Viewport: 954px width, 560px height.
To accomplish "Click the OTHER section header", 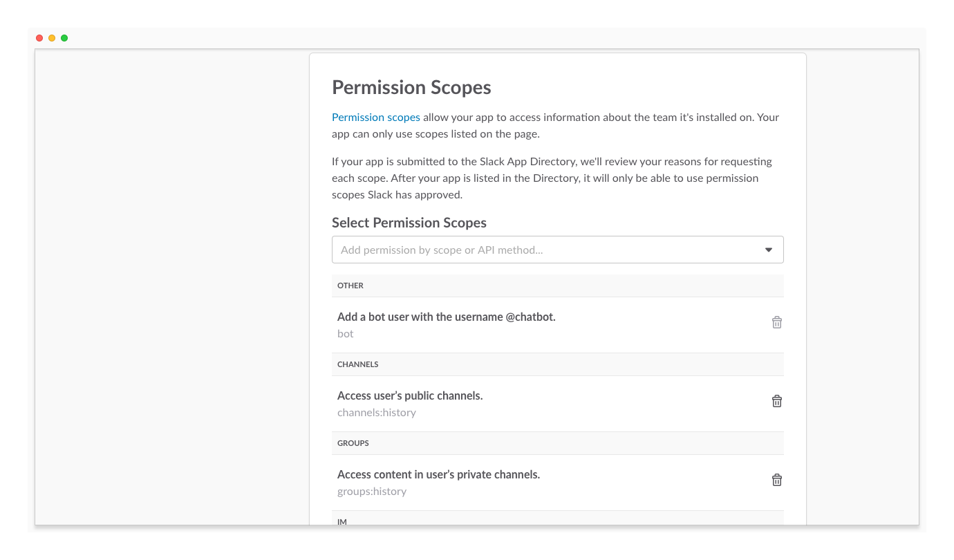I will [x=558, y=286].
